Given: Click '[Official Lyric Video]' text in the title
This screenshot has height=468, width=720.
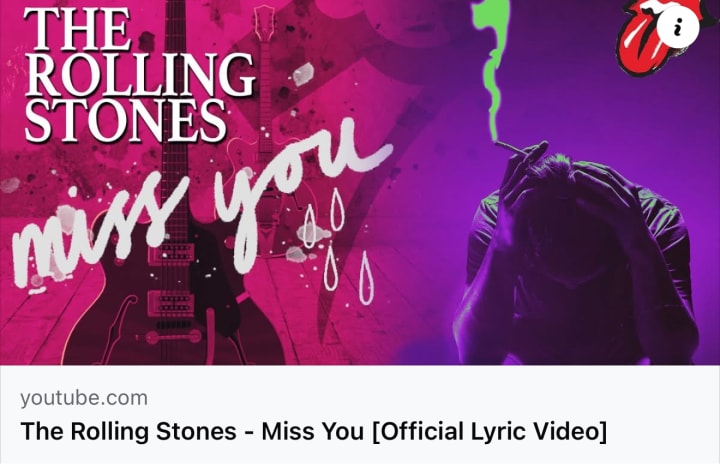Looking at the screenshot, I should click(489, 432).
